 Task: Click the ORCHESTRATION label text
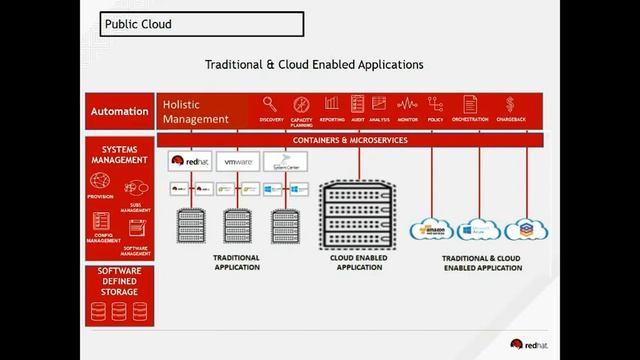(470, 119)
